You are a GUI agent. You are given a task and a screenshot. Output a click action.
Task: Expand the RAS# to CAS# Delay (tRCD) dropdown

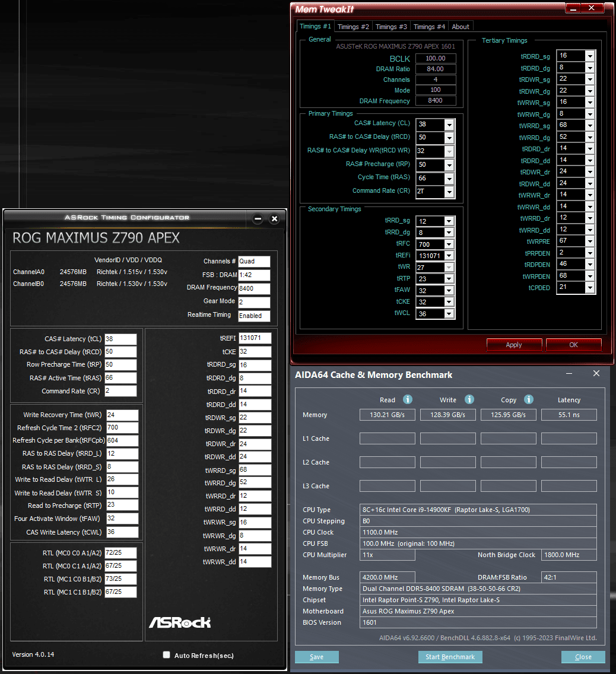tap(449, 138)
